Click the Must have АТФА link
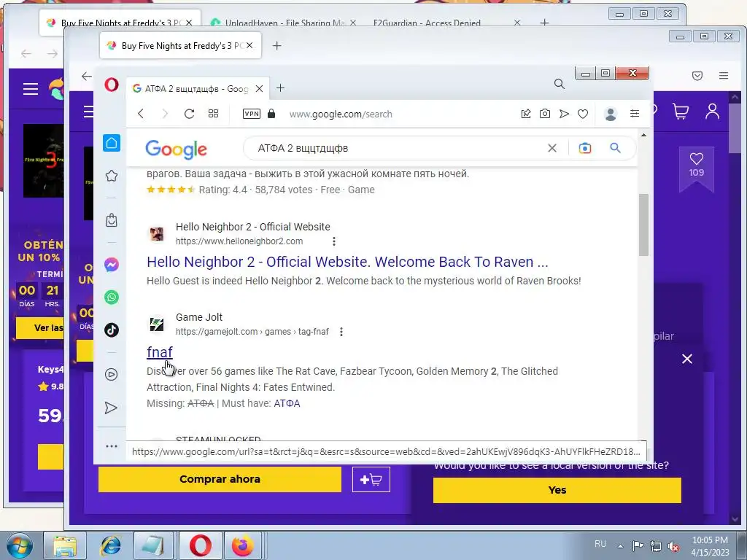The height and width of the screenshot is (560, 747). pyautogui.click(x=287, y=403)
